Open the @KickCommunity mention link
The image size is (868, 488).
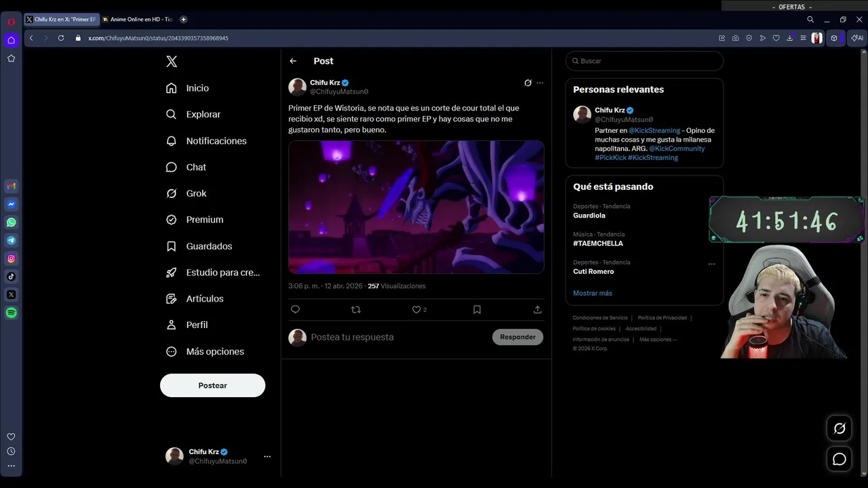click(677, 148)
